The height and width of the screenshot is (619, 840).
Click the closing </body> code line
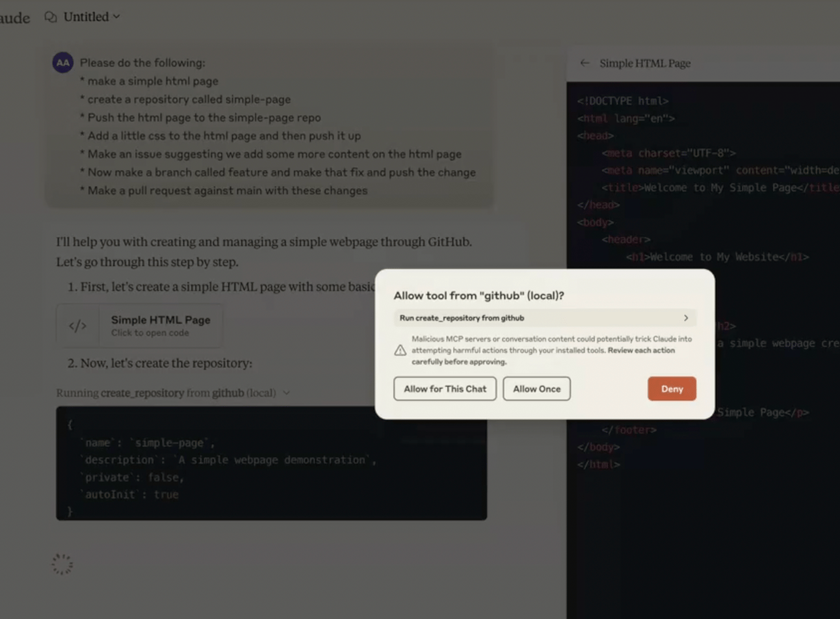(x=599, y=447)
